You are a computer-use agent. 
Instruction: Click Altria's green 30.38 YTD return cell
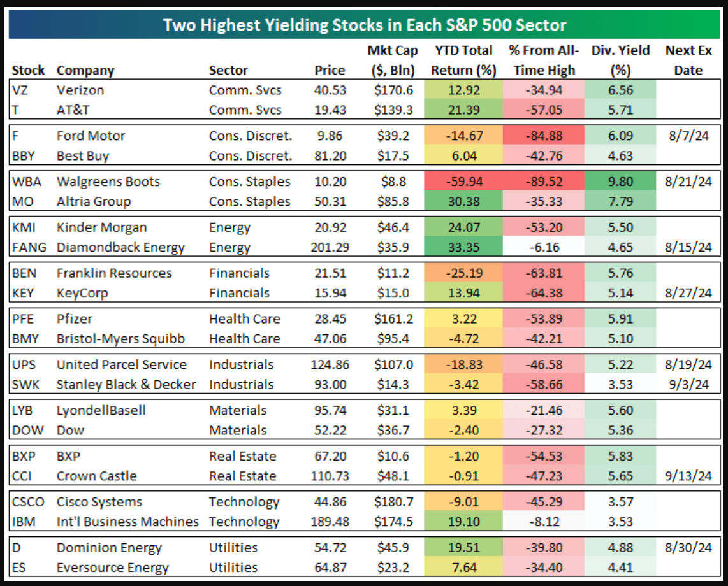pyautogui.click(x=463, y=201)
